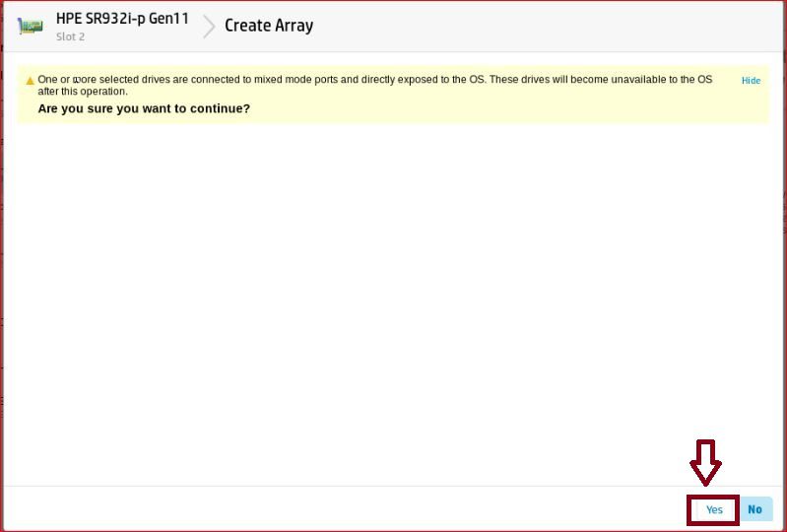The height and width of the screenshot is (532, 787).
Task: Select the Create Array breadcrumb heading
Action: pos(269,26)
